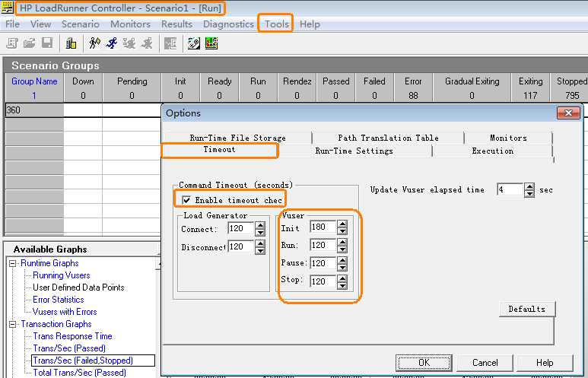Select Vusers with Errors graph item
The height and width of the screenshot is (378, 588).
(x=65, y=312)
